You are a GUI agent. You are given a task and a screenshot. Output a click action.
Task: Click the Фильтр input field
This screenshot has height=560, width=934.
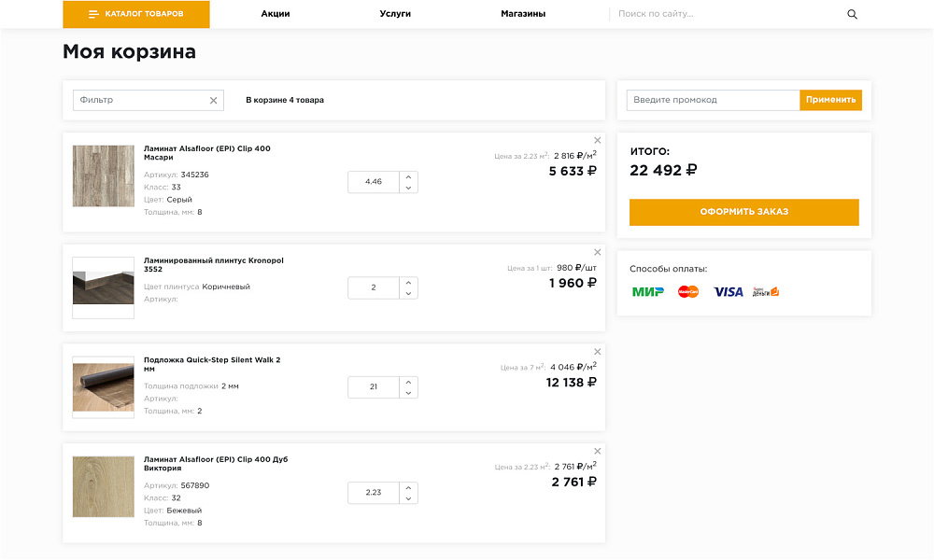140,100
